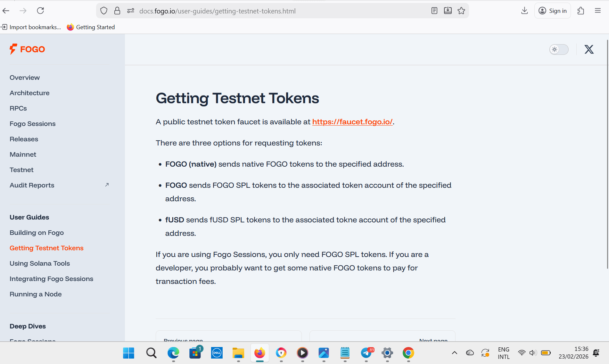Click the 'Deep Dives' sidebar heading
The height and width of the screenshot is (364, 609).
(28, 326)
